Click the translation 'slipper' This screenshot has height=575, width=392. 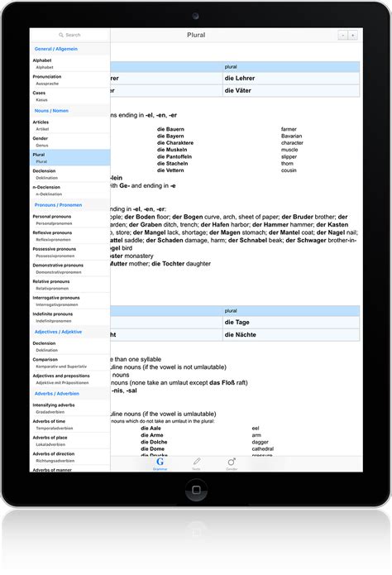289,156
